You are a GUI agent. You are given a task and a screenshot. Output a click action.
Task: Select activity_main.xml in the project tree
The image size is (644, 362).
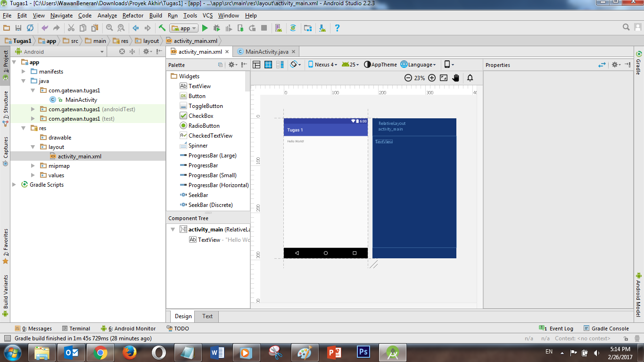pyautogui.click(x=80, y=156)
